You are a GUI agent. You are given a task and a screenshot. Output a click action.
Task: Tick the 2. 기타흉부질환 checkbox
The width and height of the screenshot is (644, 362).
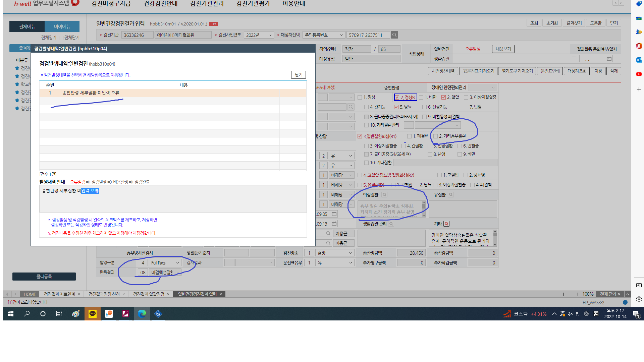click(435, 136)
